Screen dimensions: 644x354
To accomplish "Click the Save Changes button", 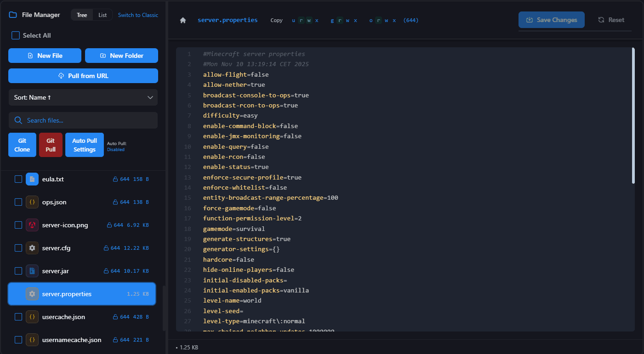I will 552,20.
